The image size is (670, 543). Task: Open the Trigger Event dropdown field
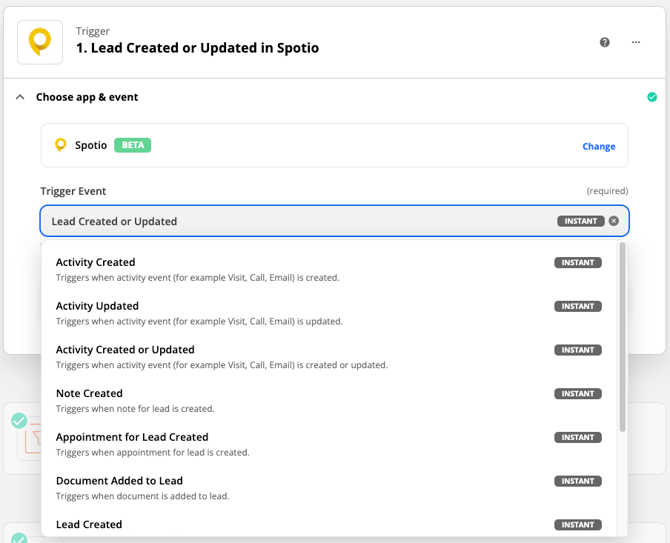pyautogui.click(x=335, y=221)
